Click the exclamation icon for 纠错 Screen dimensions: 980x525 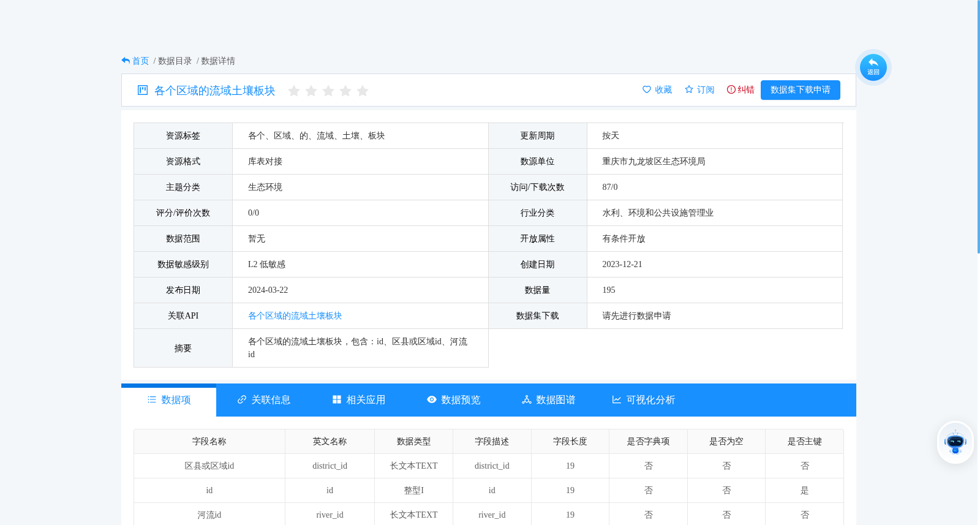coord(731,89)
